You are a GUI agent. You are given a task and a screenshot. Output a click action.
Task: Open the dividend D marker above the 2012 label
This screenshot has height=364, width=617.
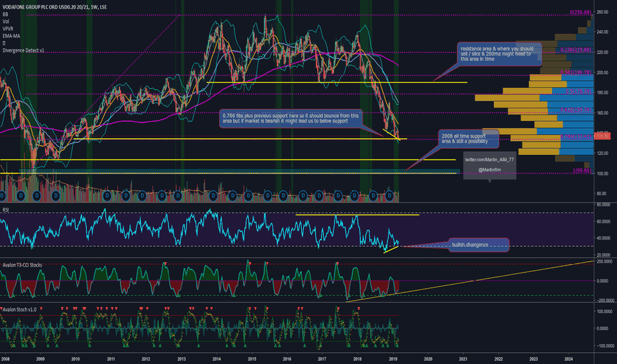pyautogui.click(x=142, y=195)
